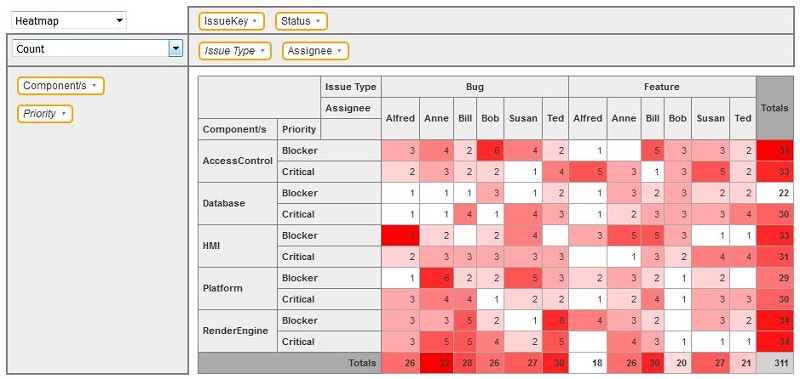Click the Status attribute filter arrow
The height and width of the screenshot is (379, 800).
coord(317,21)
